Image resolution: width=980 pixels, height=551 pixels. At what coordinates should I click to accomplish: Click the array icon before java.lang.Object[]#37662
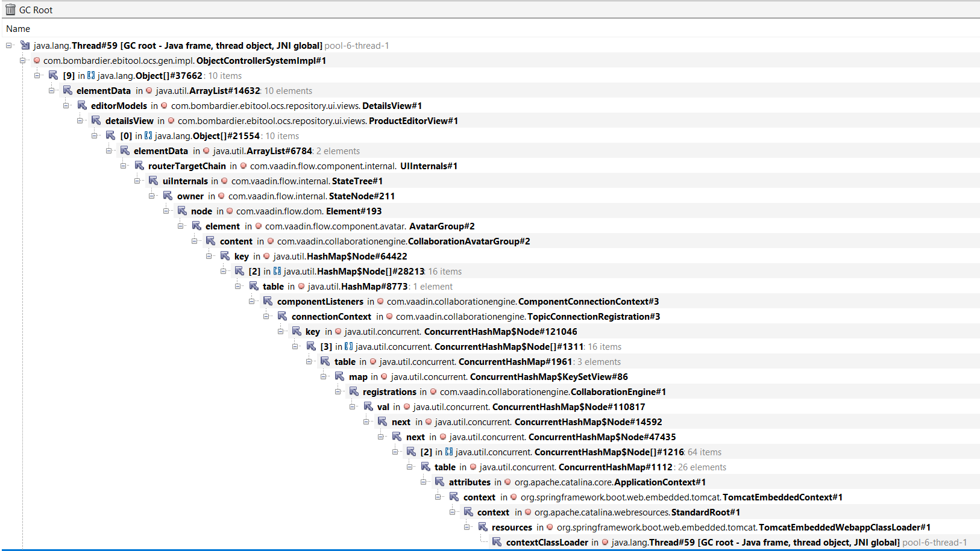pyautogui.click(x=91, y=75)
